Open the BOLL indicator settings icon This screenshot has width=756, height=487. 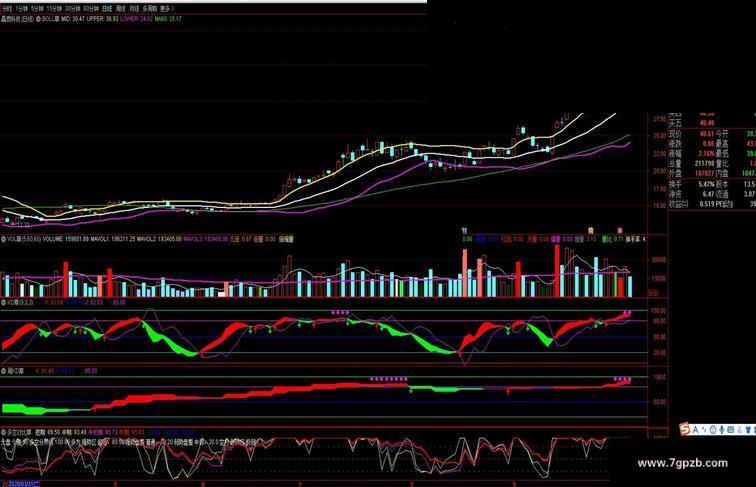point(39,19)
